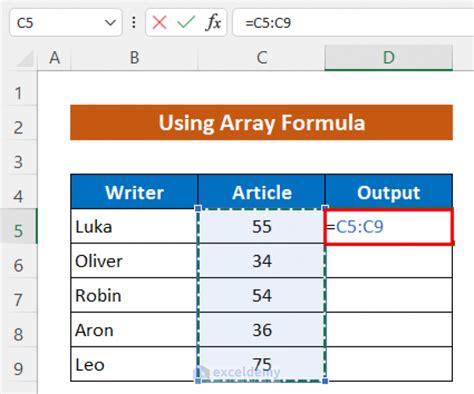Select the cell containing Aron
Image resolution: width=474 pixels, height=394 pixels.
click(134, 330)
